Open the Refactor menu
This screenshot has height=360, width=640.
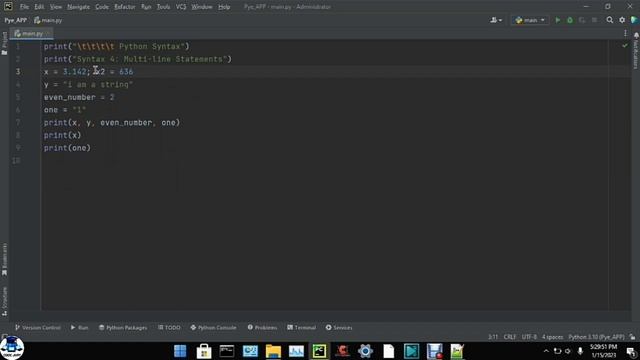coord(124,7)
